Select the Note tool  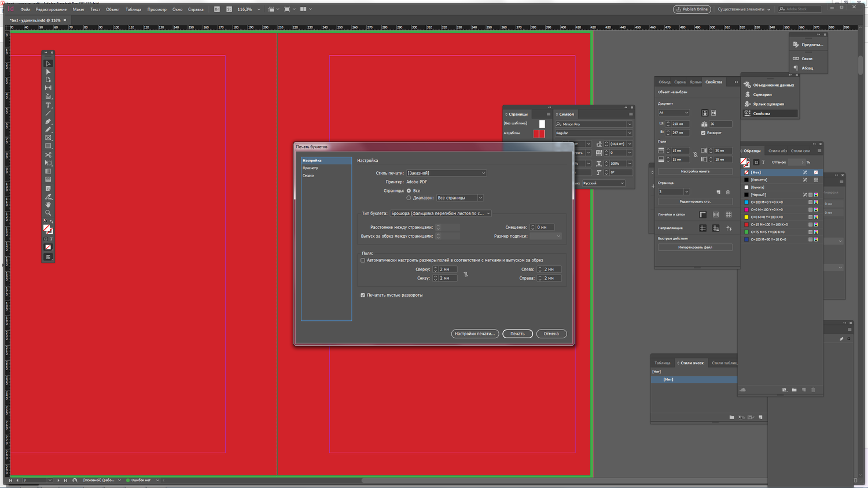pyautogui.click(x=48, y=188)
